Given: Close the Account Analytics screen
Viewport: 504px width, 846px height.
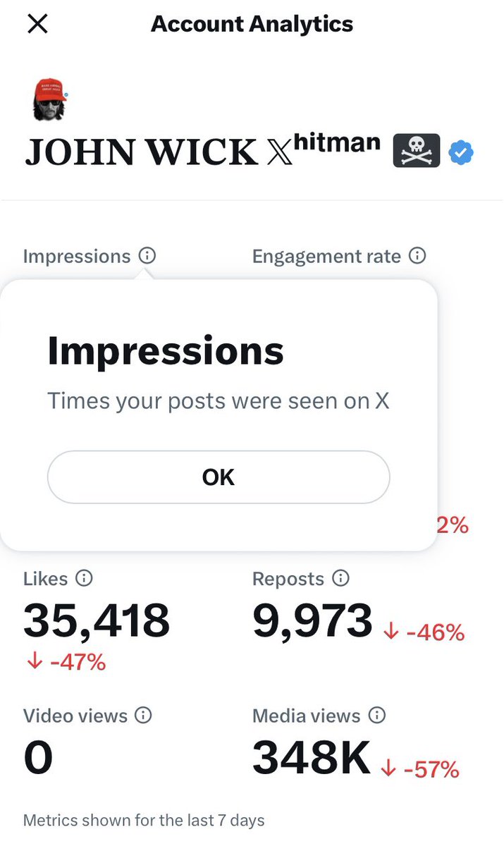Looking at the screenshot, I should coord(37,25).
